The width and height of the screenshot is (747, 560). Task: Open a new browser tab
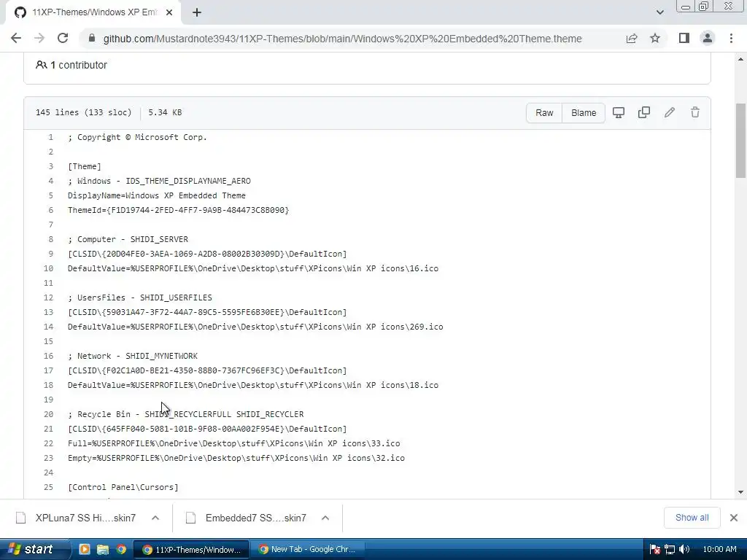(197, 12)
